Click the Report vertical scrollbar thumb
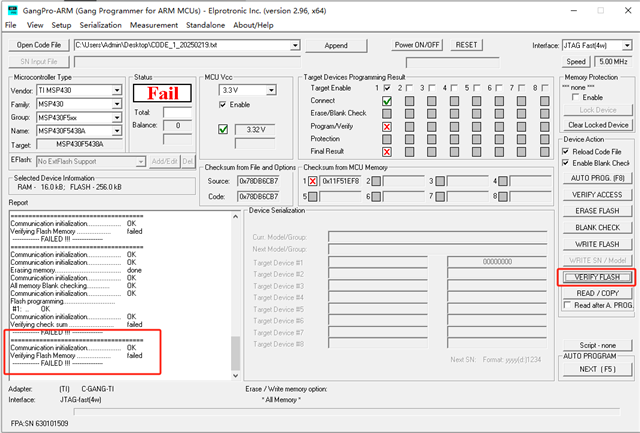 [x=236, y=353]
